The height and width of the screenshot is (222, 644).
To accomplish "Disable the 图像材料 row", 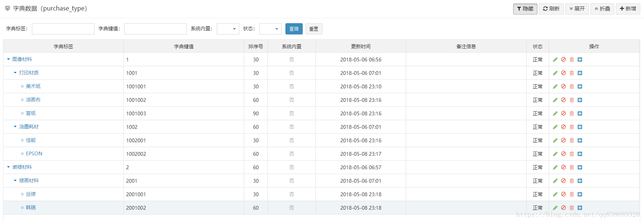I will [563, 60].
